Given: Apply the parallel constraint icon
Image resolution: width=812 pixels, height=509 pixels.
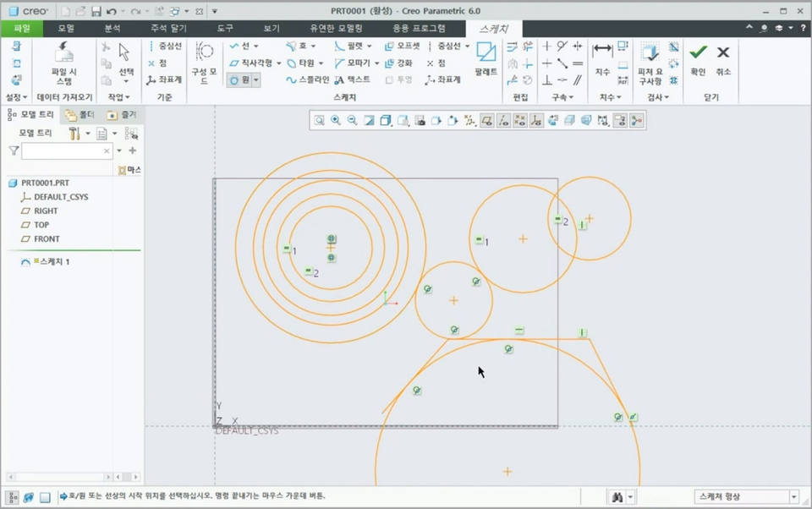Looking at the screenshot, I should pyautogui.click(x=578, y=79).
